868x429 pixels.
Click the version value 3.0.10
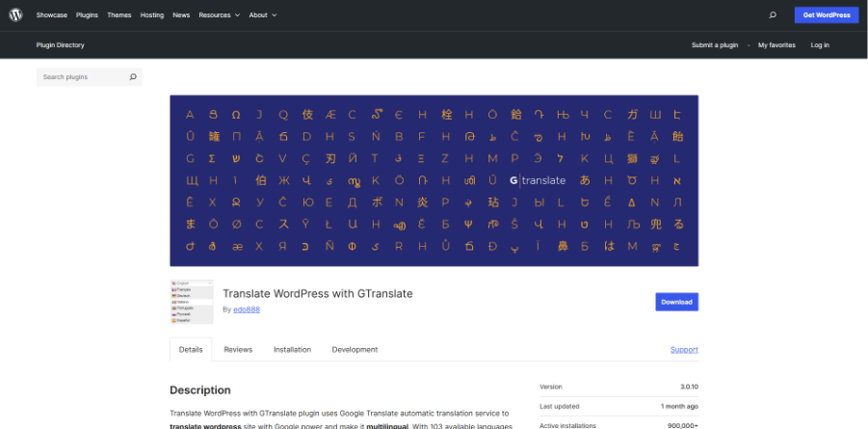coord(689,387)
